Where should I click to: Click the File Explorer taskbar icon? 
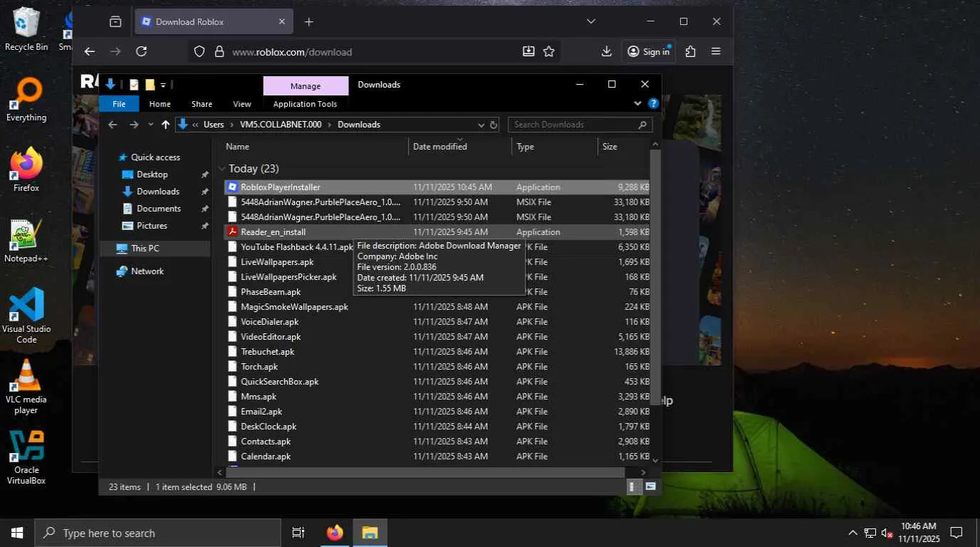pos(370,533)
